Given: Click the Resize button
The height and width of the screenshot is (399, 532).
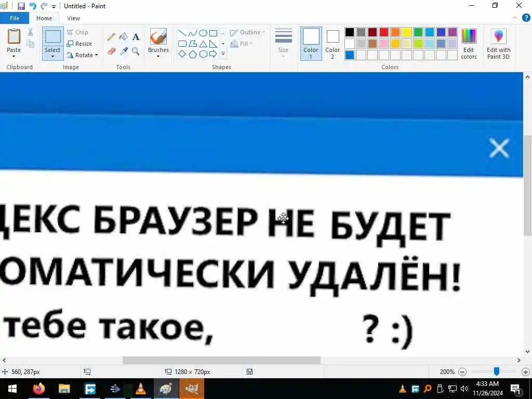Looking at the screenshot, I should point(79,44).
